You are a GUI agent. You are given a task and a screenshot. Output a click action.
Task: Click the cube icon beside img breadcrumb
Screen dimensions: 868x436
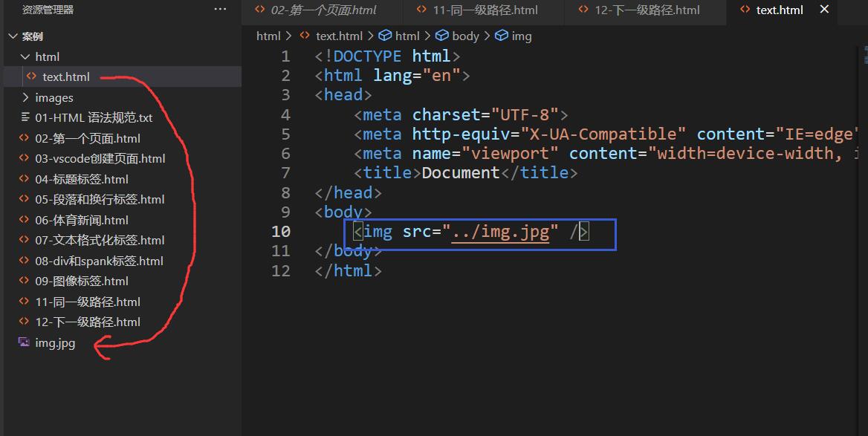[x=502, y=36]
